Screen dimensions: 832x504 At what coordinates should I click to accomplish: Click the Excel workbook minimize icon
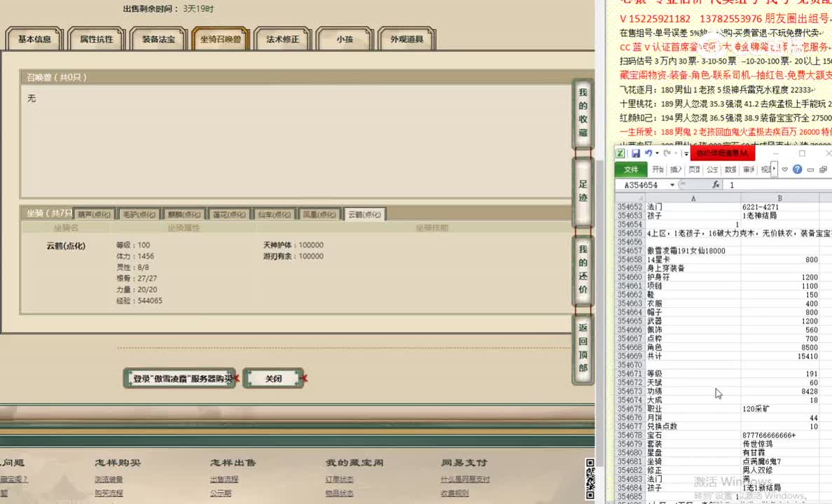pos(810,170)
